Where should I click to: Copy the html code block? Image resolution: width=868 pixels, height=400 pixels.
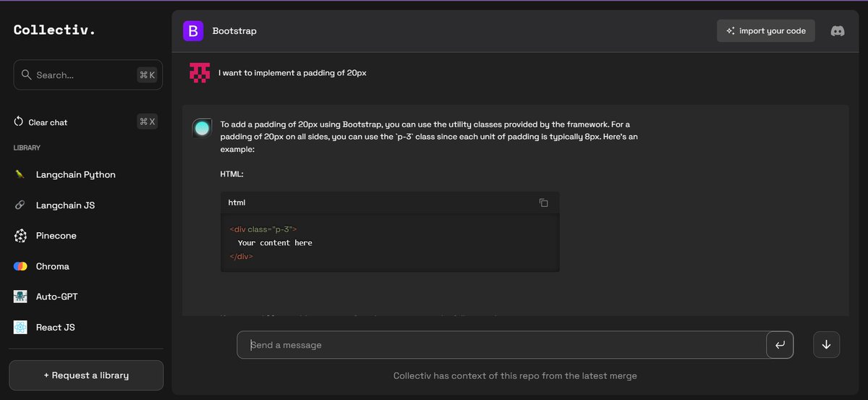544,203
